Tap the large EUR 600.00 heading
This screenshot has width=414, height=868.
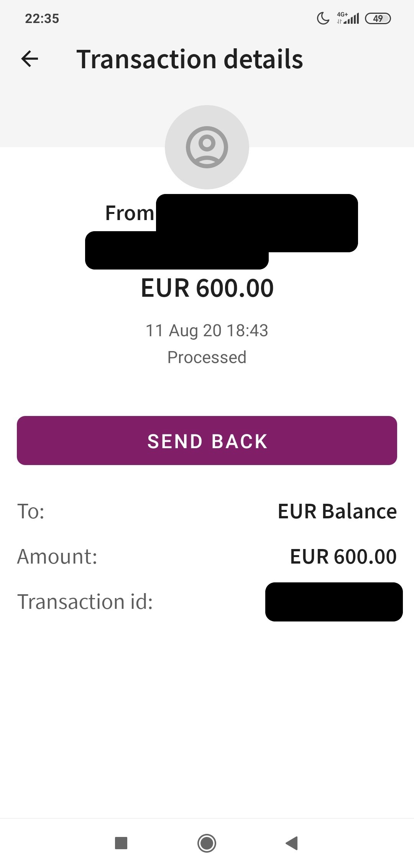click(207, 288)
